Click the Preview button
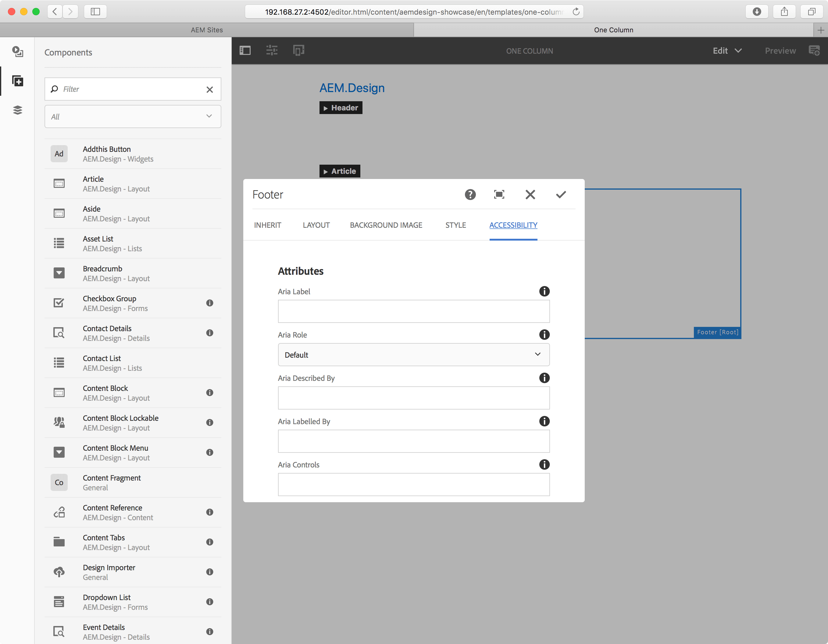The height and width of the screenshot is (644, 828). [780, 50]
